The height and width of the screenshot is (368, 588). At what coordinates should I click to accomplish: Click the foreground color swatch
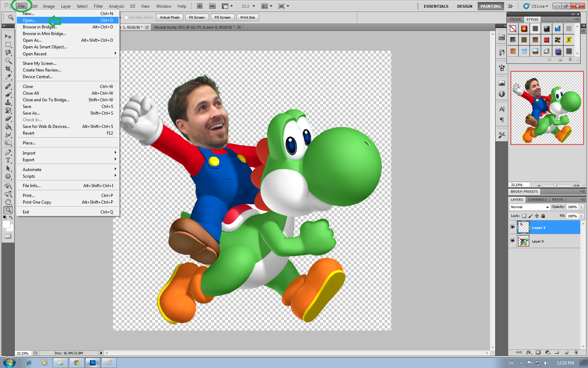pos(6,224)
